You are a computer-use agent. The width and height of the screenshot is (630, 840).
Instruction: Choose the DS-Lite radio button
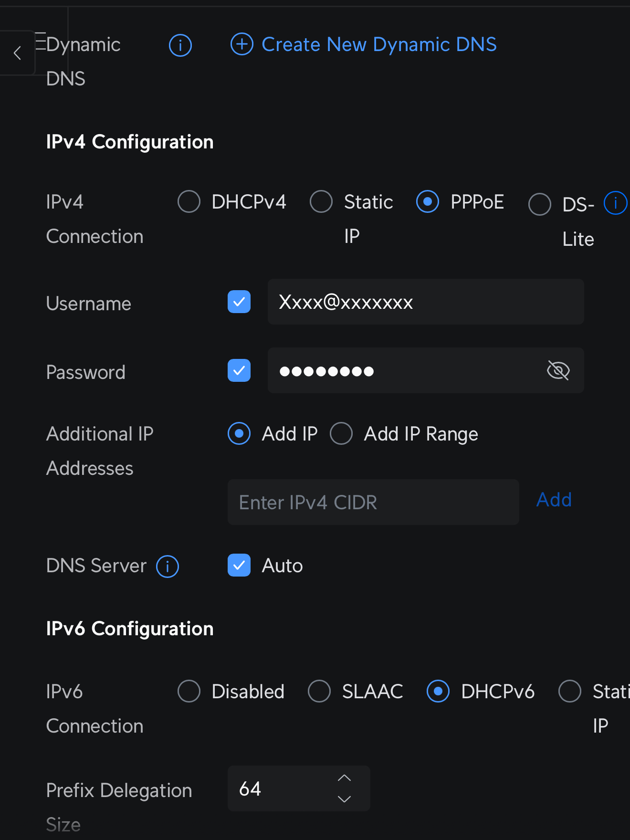tap(540, 204)
